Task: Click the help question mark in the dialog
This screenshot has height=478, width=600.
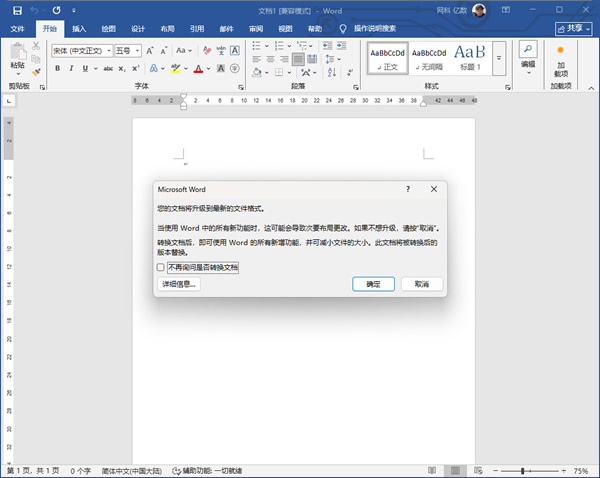Action: [x=408, y=189]
